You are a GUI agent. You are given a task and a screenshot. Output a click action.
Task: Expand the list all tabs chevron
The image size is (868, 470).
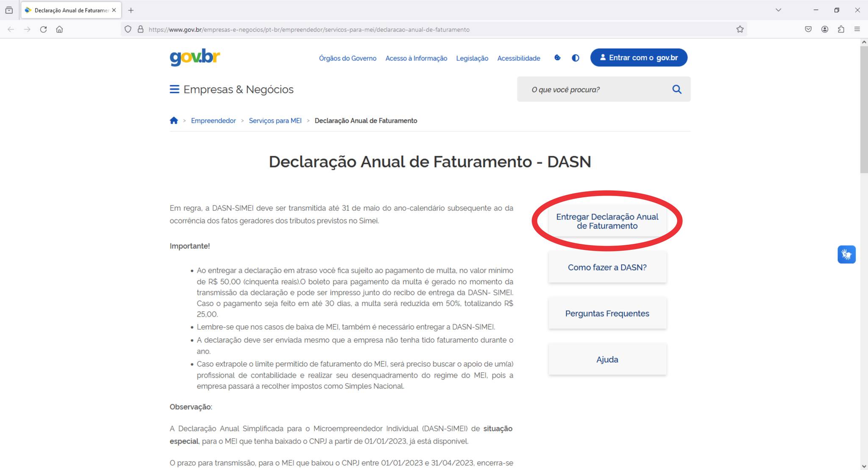tap(778, 10)
